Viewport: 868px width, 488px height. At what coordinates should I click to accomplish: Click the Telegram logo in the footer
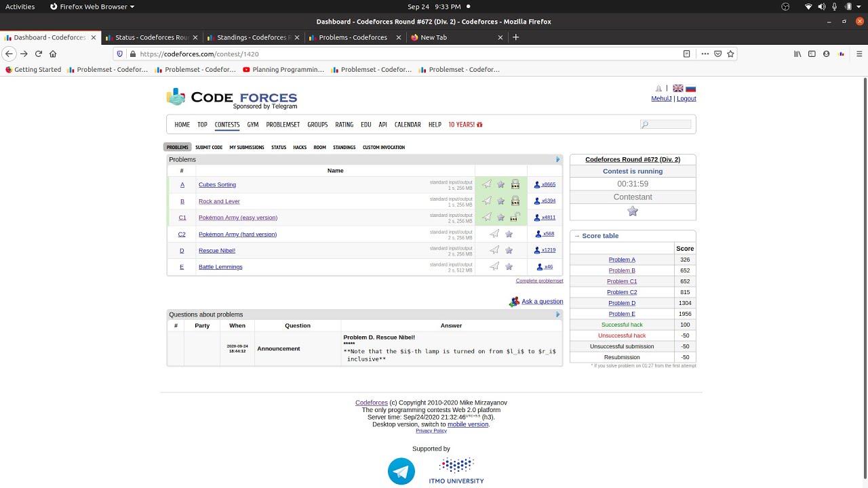(x=401, y=471)
